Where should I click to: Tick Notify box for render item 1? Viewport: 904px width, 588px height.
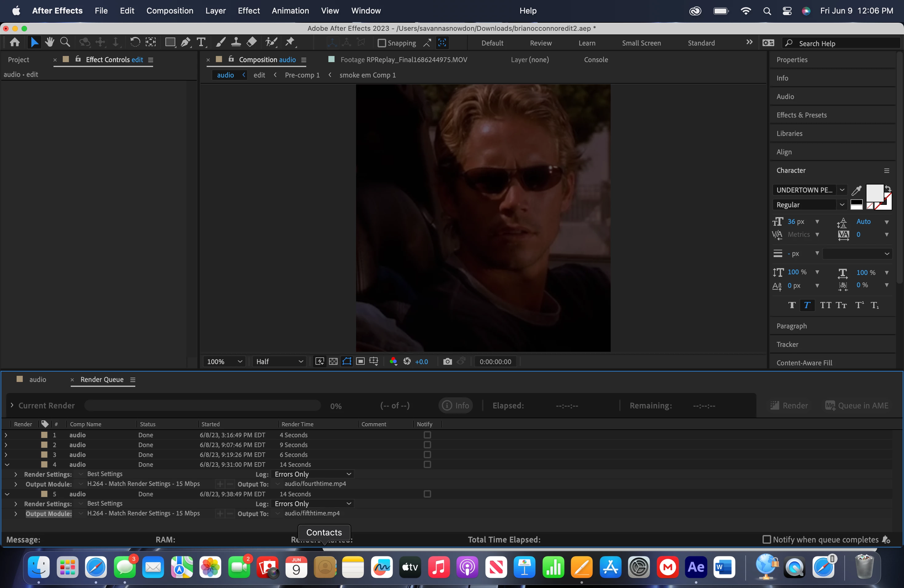[x=427, y=435]
